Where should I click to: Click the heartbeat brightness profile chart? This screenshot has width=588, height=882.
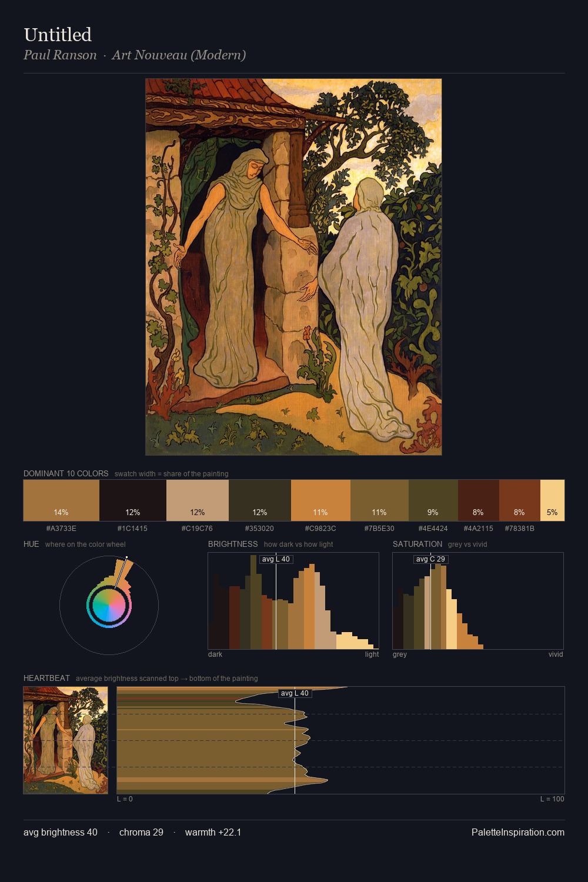[x=340, y=740]
